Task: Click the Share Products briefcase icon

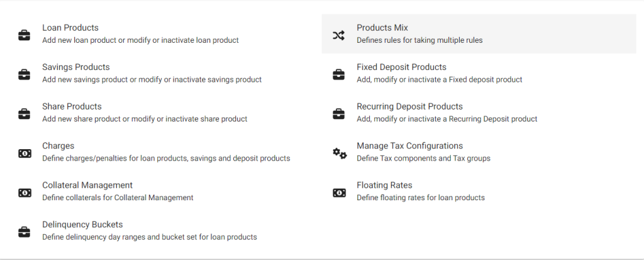Action: (x=25, y=114)
